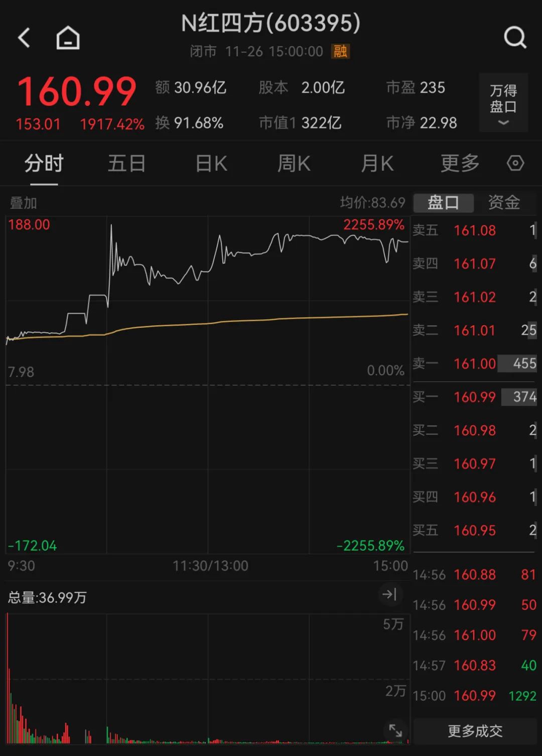
Task: Select trade row 14:56 160.88
Action: click(x=474, y=575)
